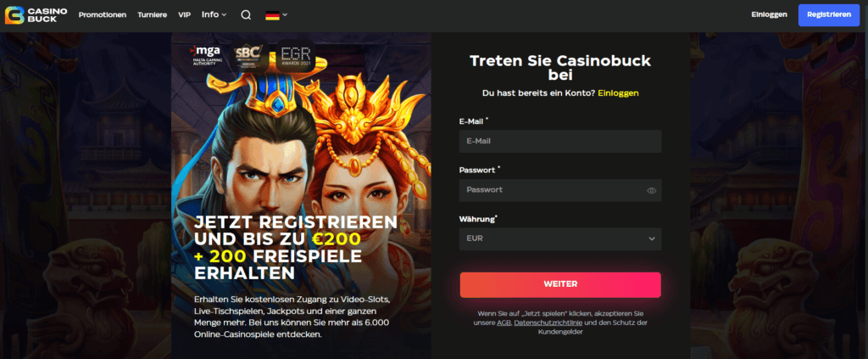Click the blue Registrieren button
The width and height of the screenshot is (868, 359).
coord(829,15)
